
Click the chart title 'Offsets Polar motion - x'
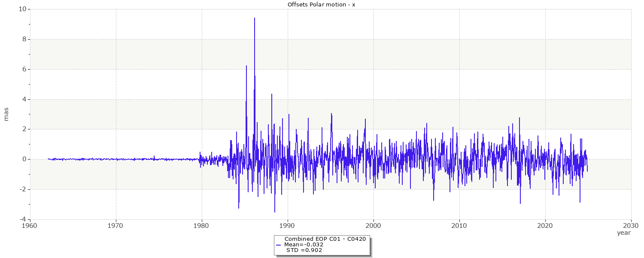[322, 4]
